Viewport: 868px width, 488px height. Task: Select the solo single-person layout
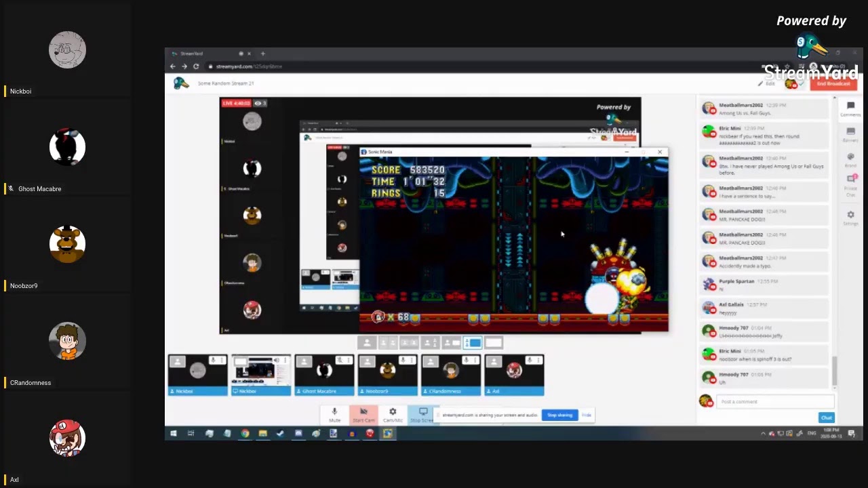click(x=367, y=343)
